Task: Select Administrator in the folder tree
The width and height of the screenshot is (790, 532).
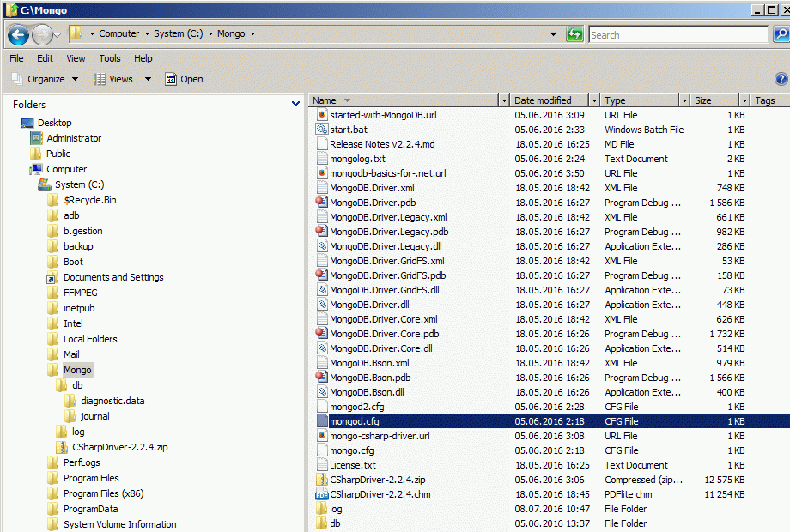Action: (x=74, y=138)
